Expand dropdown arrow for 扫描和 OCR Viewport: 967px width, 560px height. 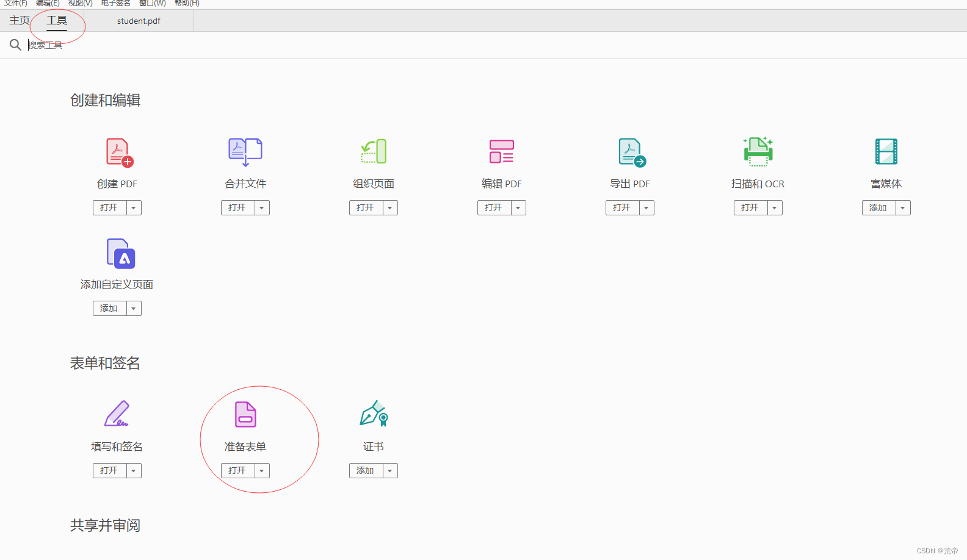[775, 208]
